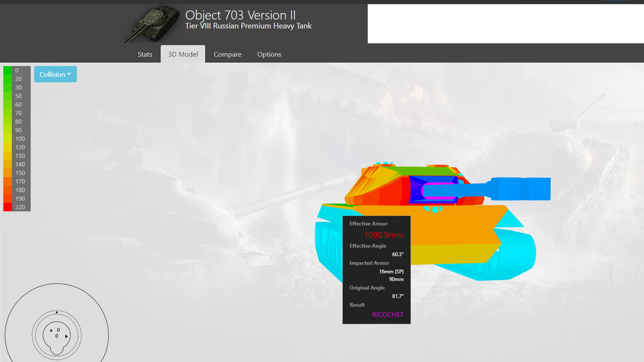Viewport: 644px width, 362px height.
Task: Open the Compare tab
Action: (x=228, y=54)
